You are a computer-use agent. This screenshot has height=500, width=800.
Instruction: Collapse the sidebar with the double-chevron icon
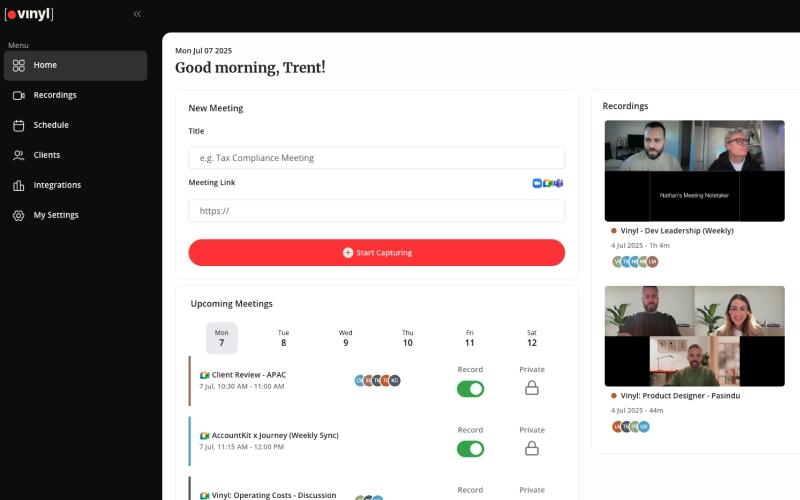(137, 14)
